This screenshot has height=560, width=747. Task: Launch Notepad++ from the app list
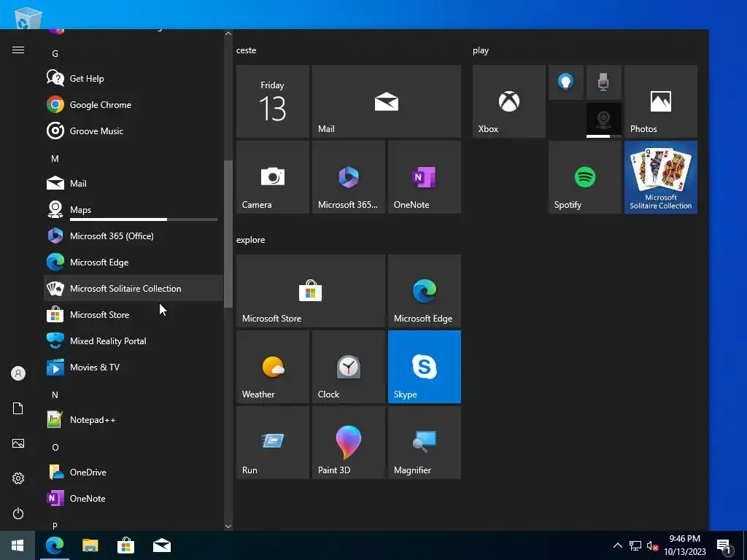(x=133, y=419)
